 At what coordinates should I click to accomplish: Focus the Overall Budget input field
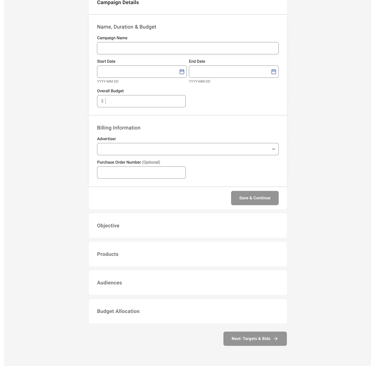[141, 101]
